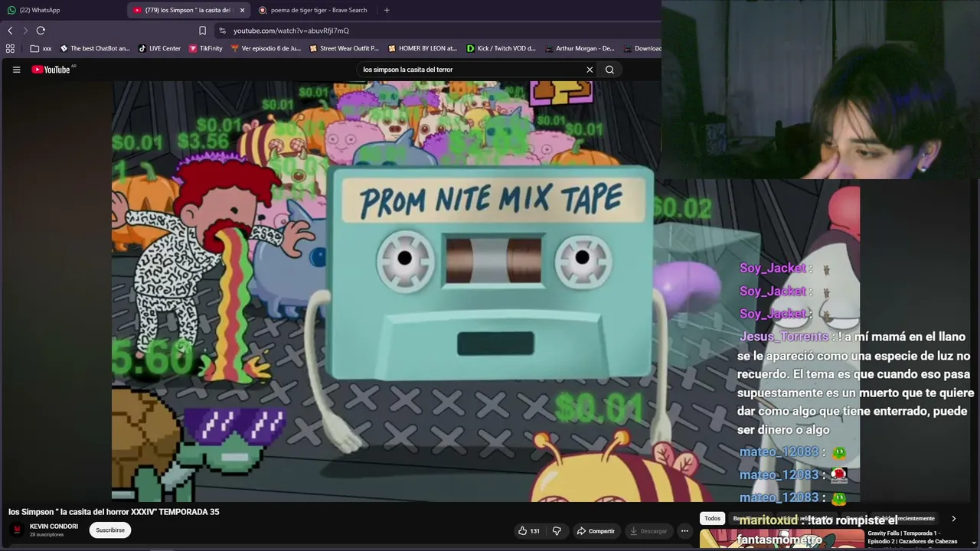Screen dimensions: 980x551
Task: Open the TikFinity bookmark
Action: click(x=205, y=48)
